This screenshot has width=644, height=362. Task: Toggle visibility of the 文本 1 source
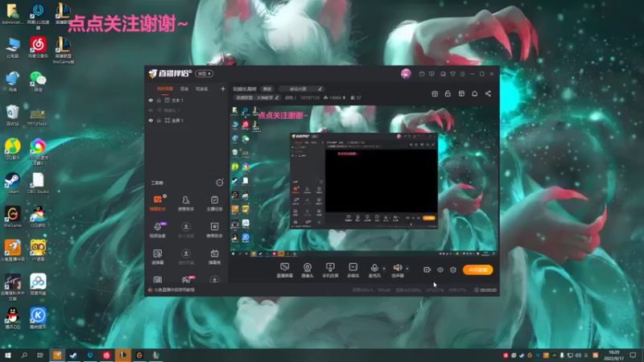pos(151,100)
